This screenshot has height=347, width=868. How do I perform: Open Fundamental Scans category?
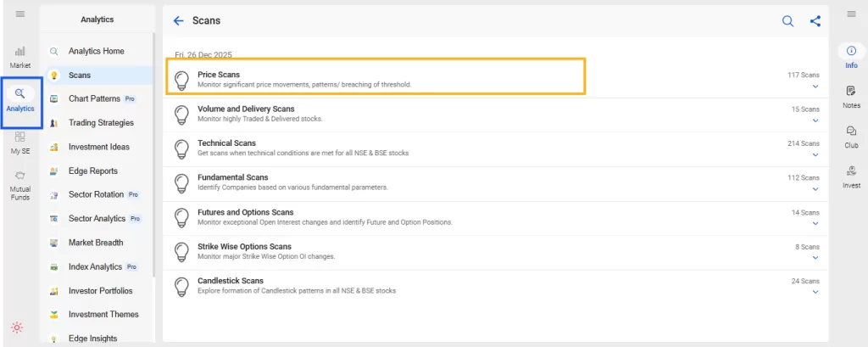[232, 177]
